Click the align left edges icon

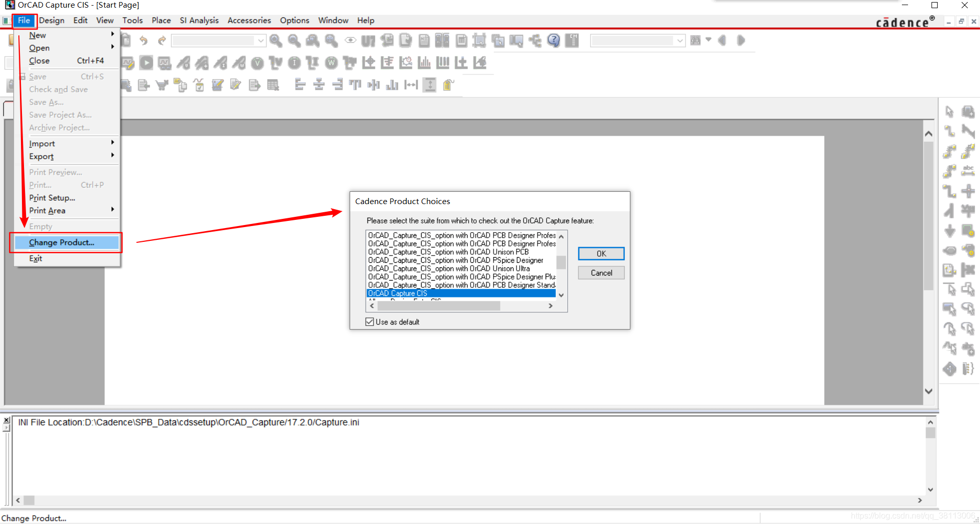[300, 85]
